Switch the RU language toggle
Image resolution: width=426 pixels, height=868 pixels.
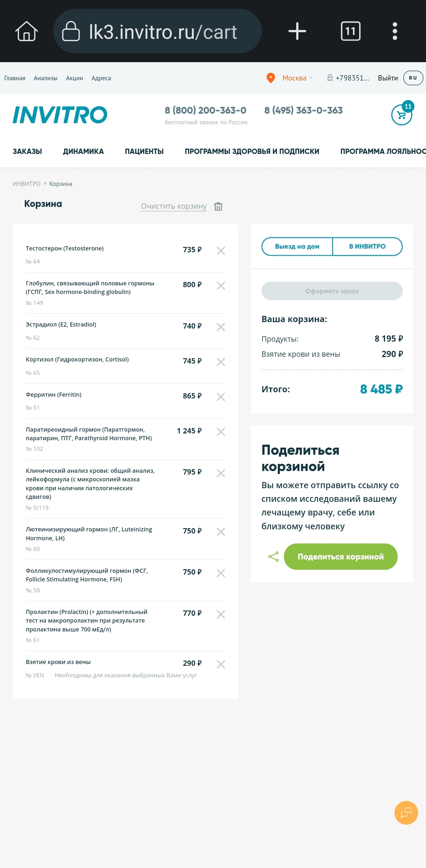(x=413, y=78)
